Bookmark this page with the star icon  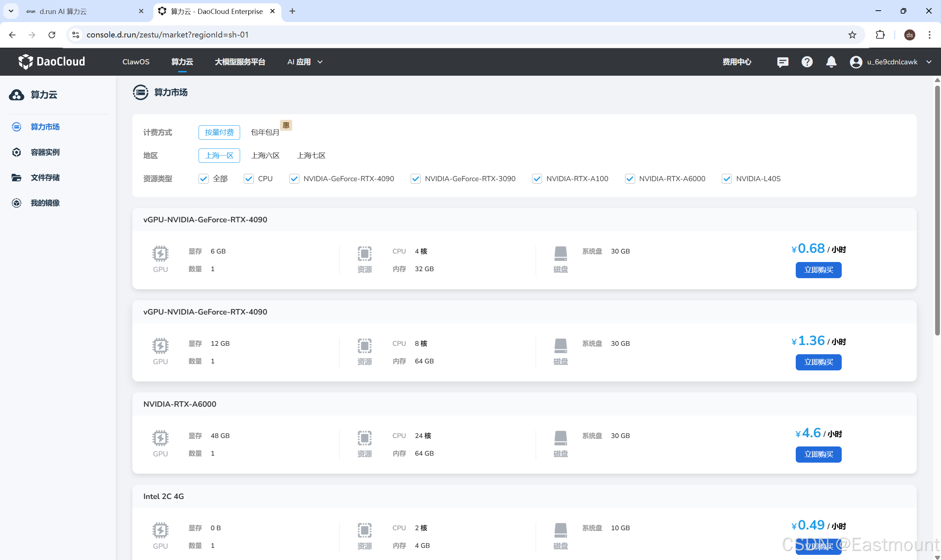tap(852, 35)
